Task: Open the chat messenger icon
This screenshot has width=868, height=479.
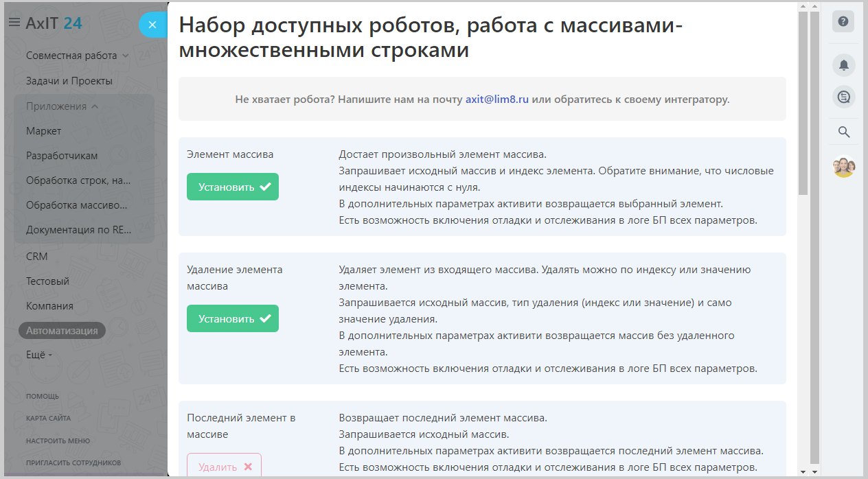Action: tap(843, 97)
